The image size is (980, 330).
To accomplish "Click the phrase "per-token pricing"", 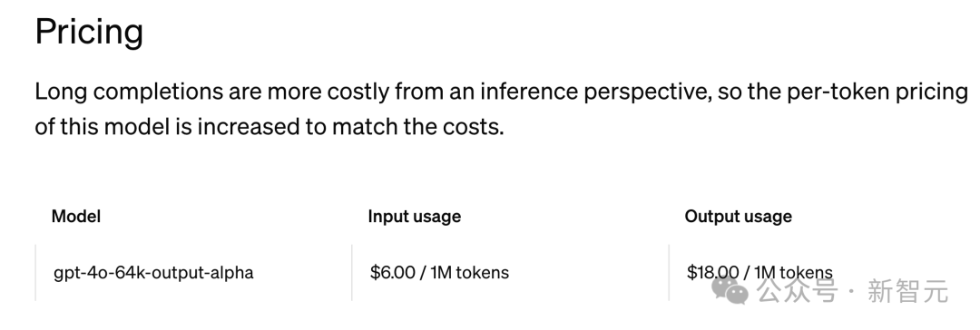I will (x=877, y=92).
